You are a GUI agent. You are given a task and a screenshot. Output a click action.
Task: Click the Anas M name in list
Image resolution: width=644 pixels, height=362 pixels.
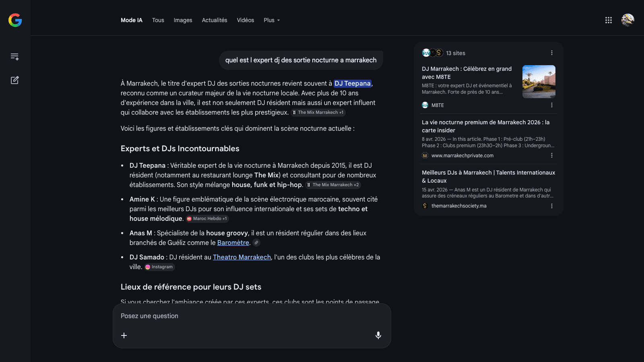[x=141, y=233]
